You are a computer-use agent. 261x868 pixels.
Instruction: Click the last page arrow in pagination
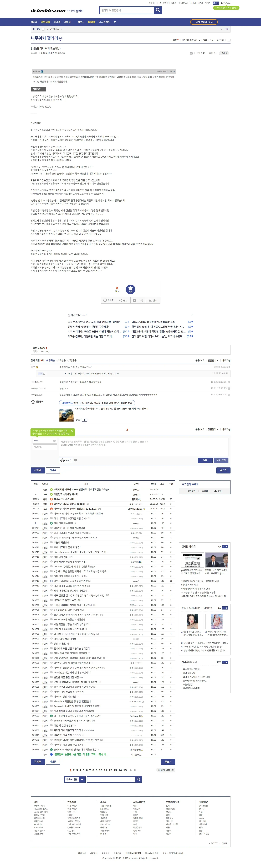pyautogui.click(x=135, y=770)
